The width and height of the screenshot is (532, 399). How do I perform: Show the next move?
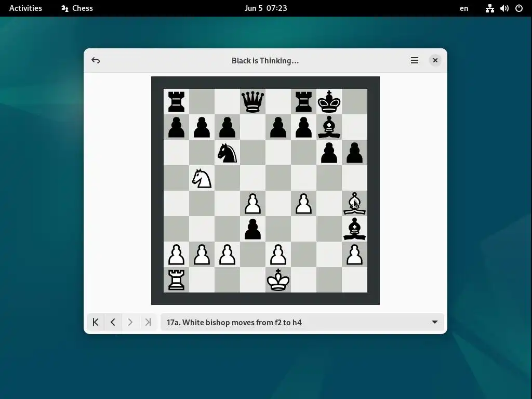click(130, 322)
